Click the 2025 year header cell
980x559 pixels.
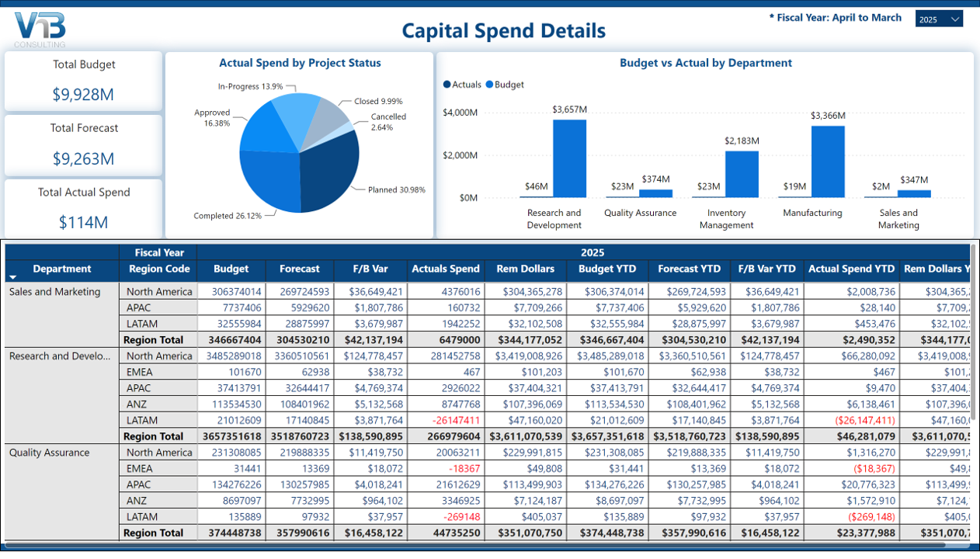tap(593, 252)
